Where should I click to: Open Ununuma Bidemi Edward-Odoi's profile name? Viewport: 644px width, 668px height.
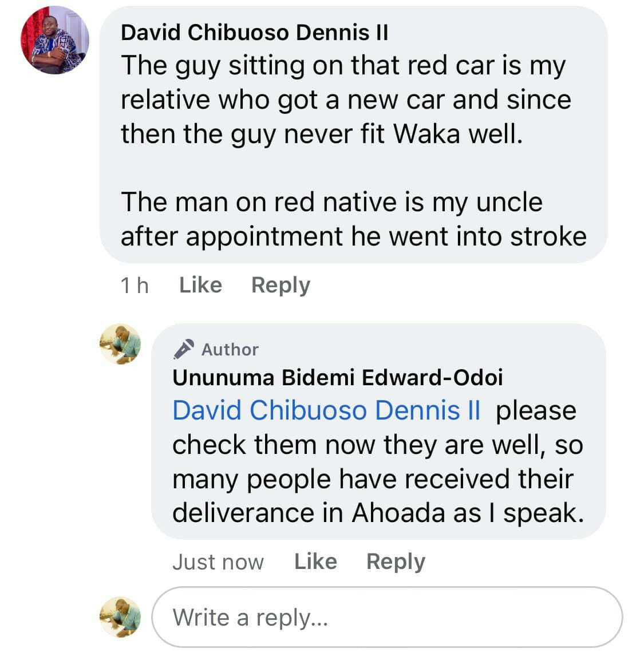click(x=338, y=377)
